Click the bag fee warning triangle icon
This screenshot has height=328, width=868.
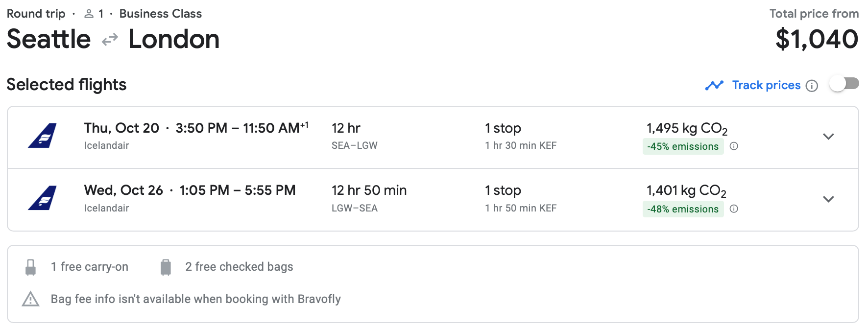[x=30, y=299]
